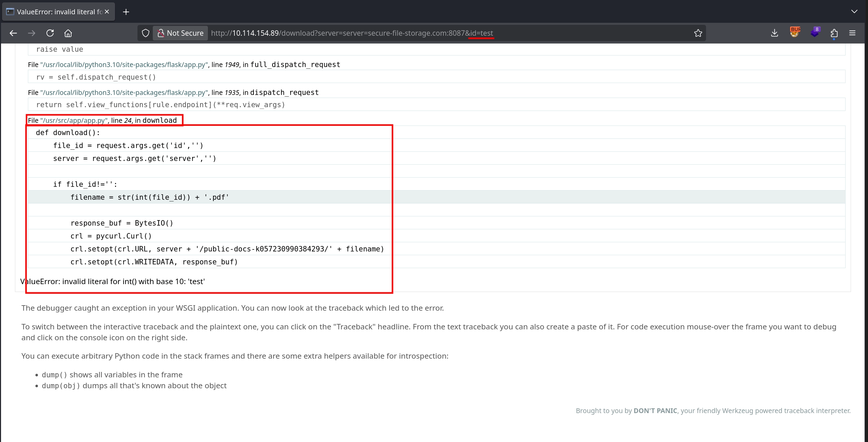Image resolution: width=868 pixels, height=442 pixels.
Task: Click the purple extension with badge 8
Action: [815, 33]
